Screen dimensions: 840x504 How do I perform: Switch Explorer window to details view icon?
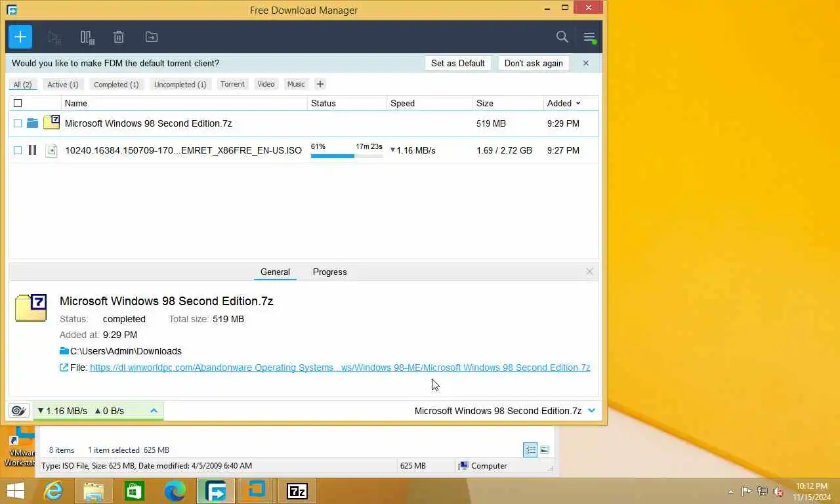pyautogui.click(x=530, y=450)
